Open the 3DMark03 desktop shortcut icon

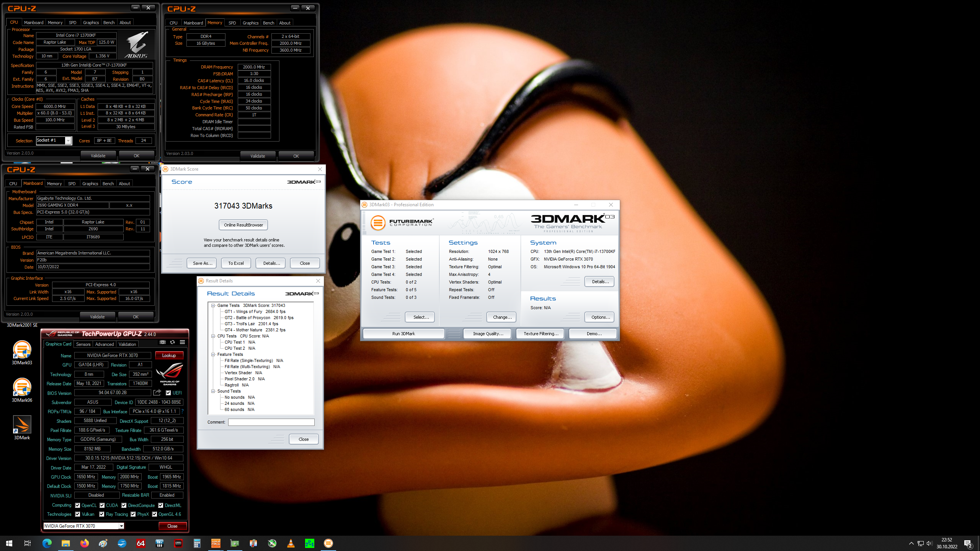click(x=22, y=352)
